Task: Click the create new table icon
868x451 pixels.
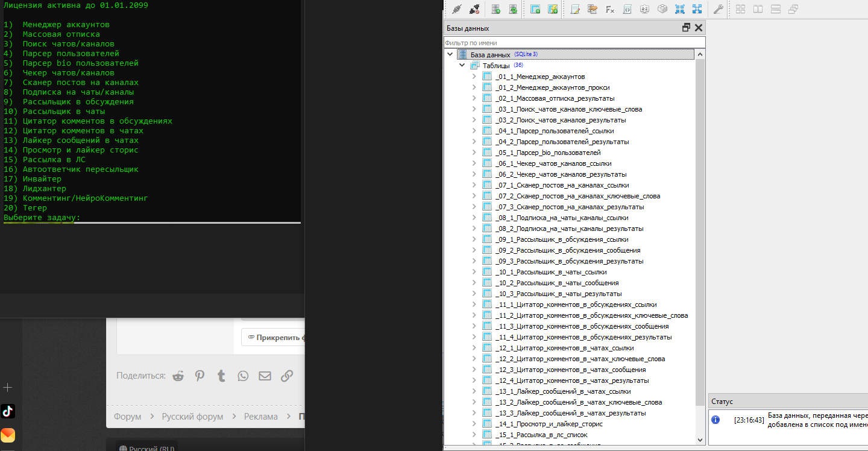Action: [535, 9]
